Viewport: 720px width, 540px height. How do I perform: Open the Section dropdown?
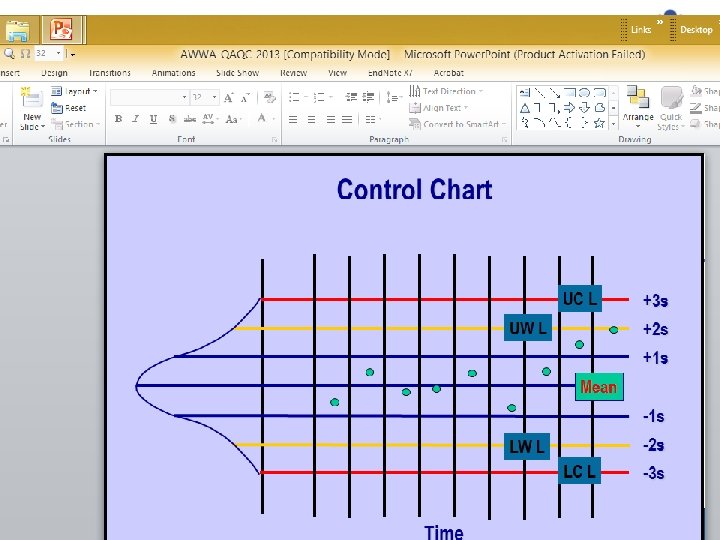75,124
